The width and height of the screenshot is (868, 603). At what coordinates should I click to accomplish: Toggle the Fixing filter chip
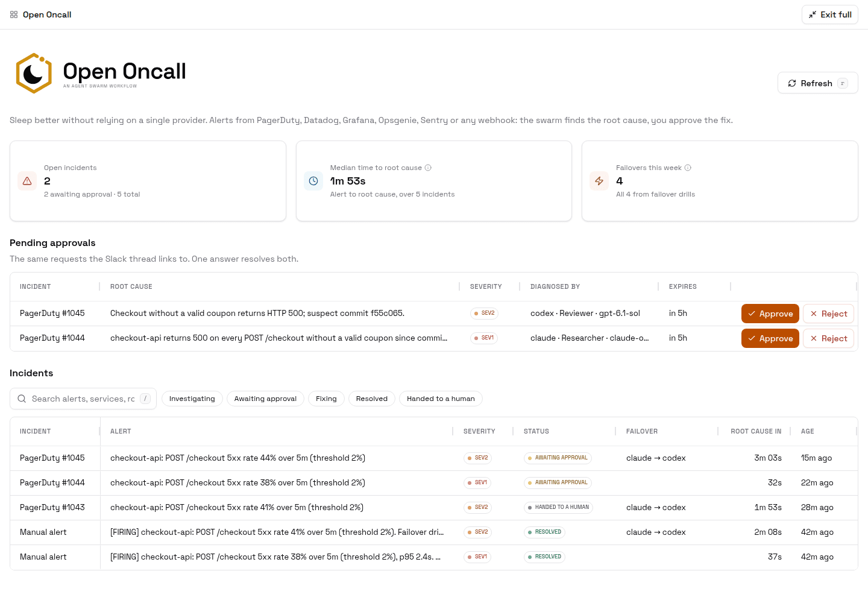[326, 399]
